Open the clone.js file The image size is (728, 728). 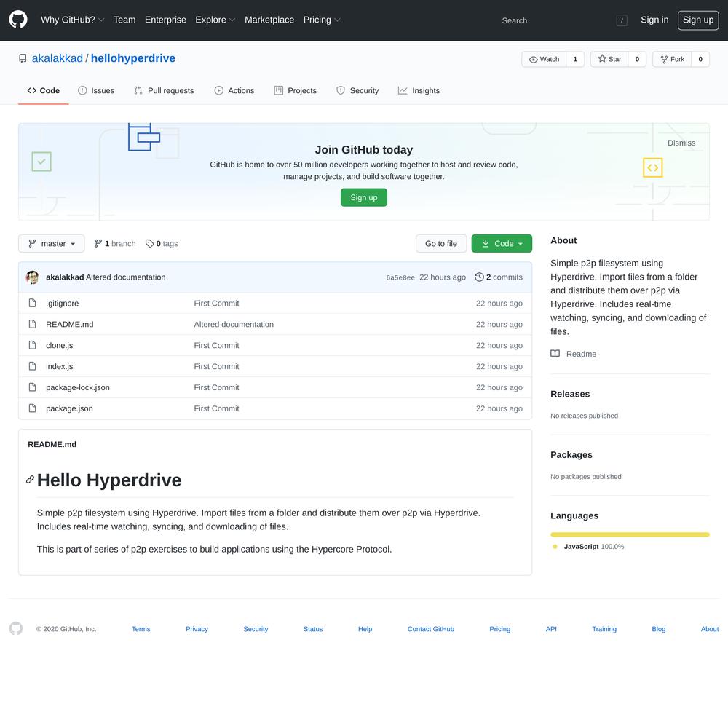coord(60,345)
